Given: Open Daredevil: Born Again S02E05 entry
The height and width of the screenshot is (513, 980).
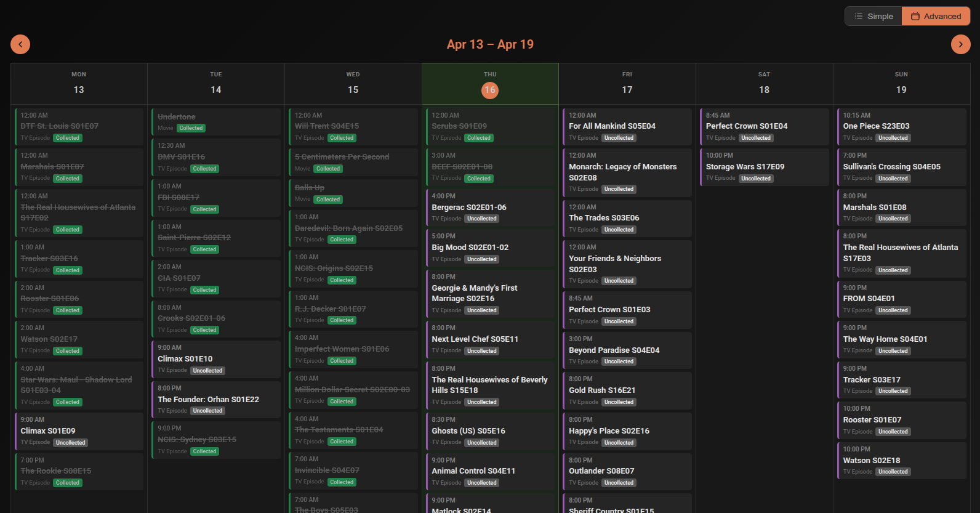Looking at the screenshot, I should coord(353,228).
